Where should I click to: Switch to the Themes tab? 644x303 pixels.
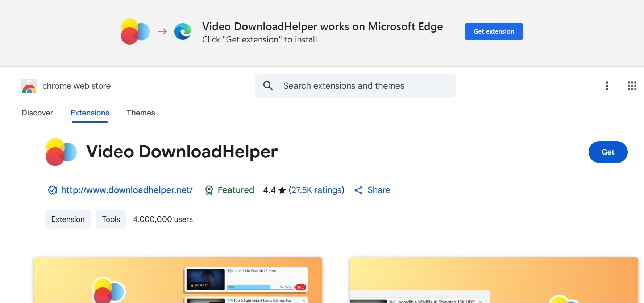[x=141, y=113]
